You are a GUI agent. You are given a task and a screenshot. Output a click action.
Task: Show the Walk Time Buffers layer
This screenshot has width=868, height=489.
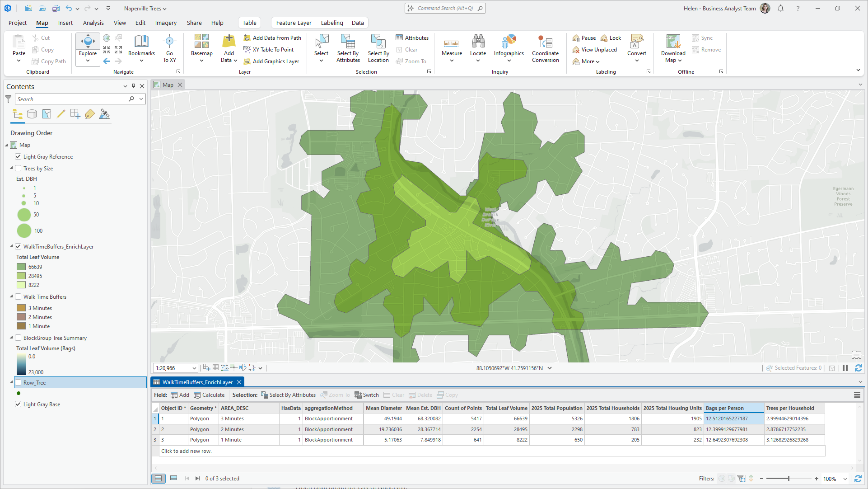click(x=18, y=296)
